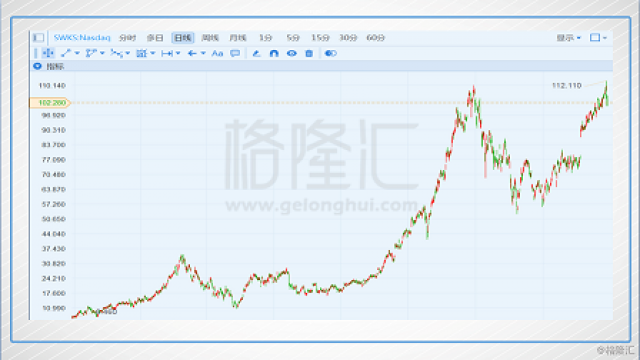
Task: Expand the layout options arrow
Action: click(x=605, y=38)
